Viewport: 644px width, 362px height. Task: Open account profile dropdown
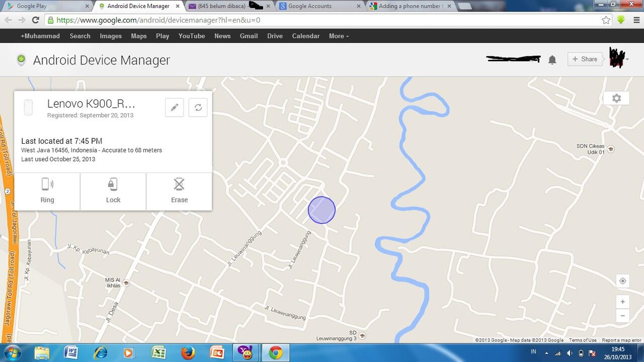619,58
